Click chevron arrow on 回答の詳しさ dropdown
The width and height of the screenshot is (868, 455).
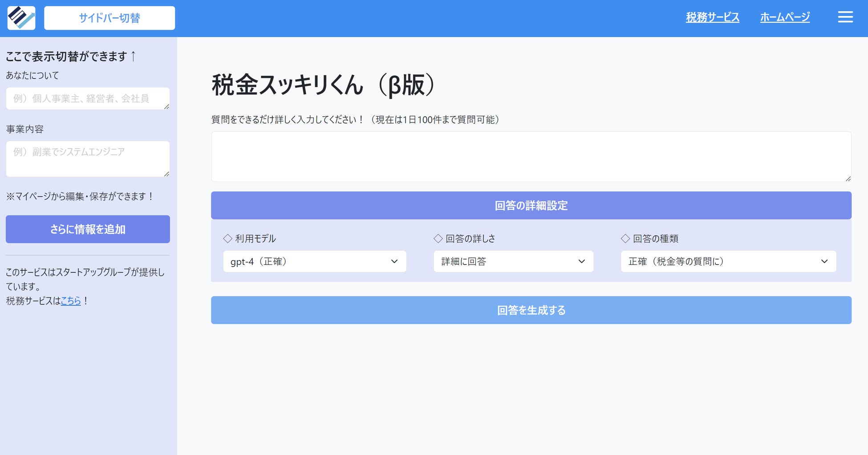coord(581,261)
